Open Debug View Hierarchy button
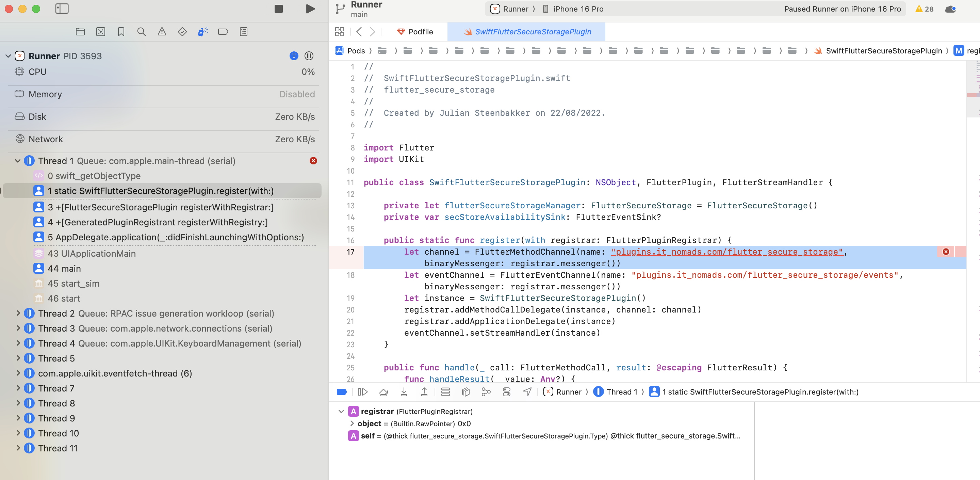 pos(465,392)
